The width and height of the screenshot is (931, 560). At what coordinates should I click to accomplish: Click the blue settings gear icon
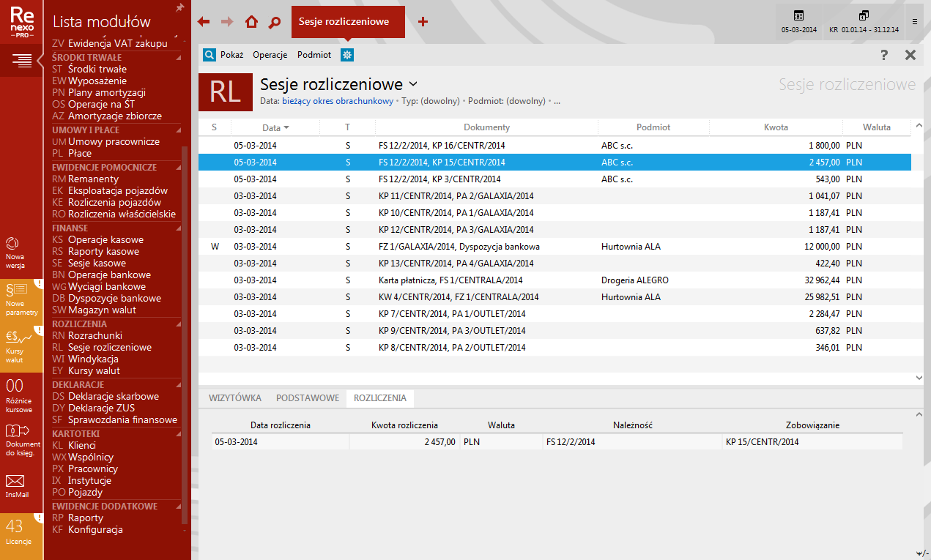click(347, 55)
